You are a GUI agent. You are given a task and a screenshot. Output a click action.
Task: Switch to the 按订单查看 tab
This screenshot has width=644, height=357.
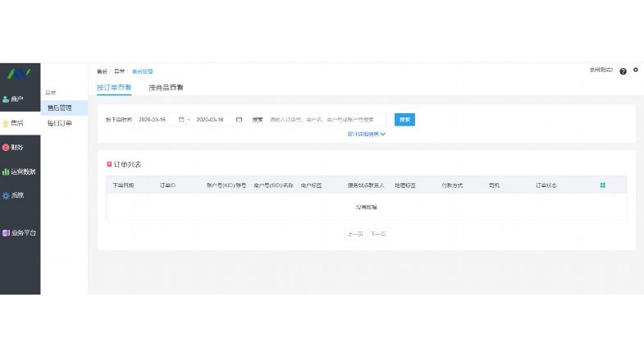click(114, 88)
